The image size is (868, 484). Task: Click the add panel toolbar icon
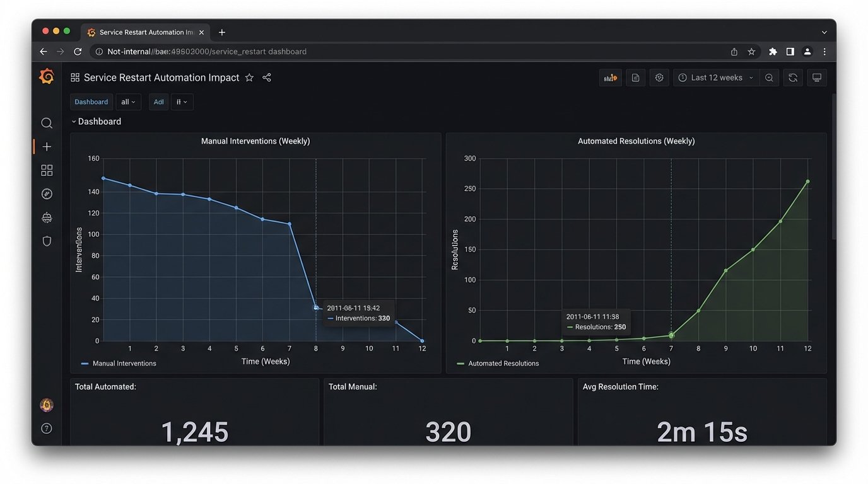point(610,77)
